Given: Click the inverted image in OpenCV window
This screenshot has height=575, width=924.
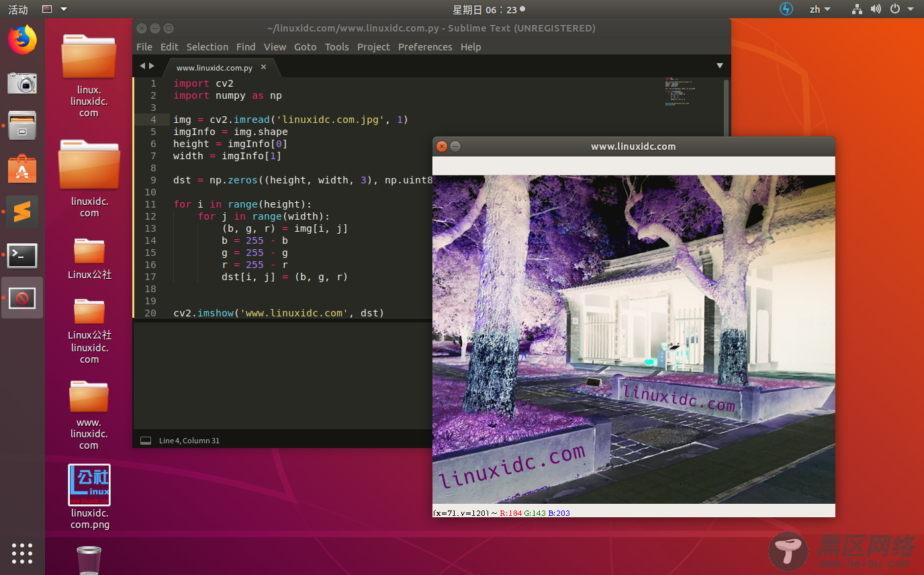Looking at the screenshot, I should click(x=634, y=339).
